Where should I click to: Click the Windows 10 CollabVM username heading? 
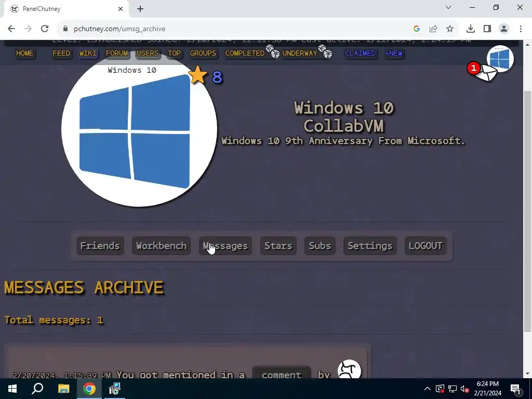coord(343,117)
